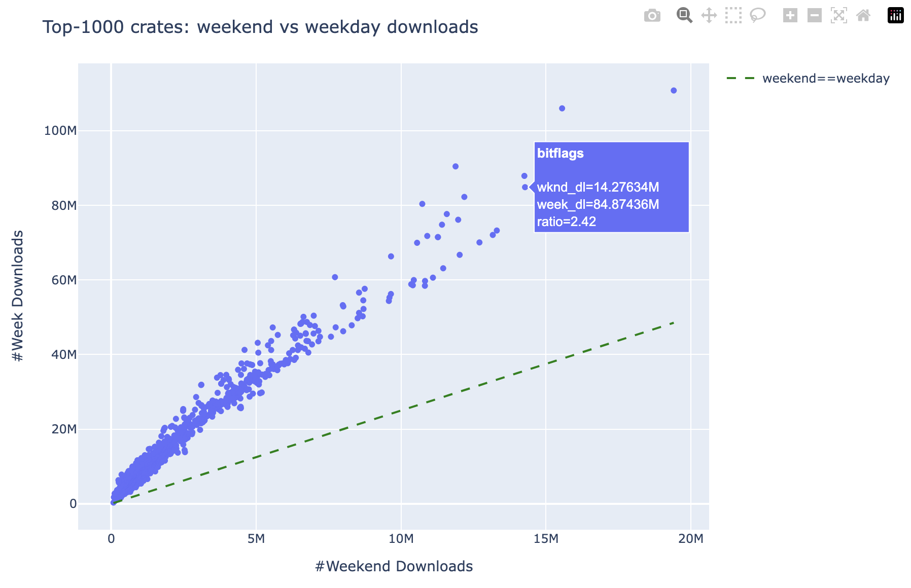
Task: Zoom out with the minus icon
Action: click(814, 16)
